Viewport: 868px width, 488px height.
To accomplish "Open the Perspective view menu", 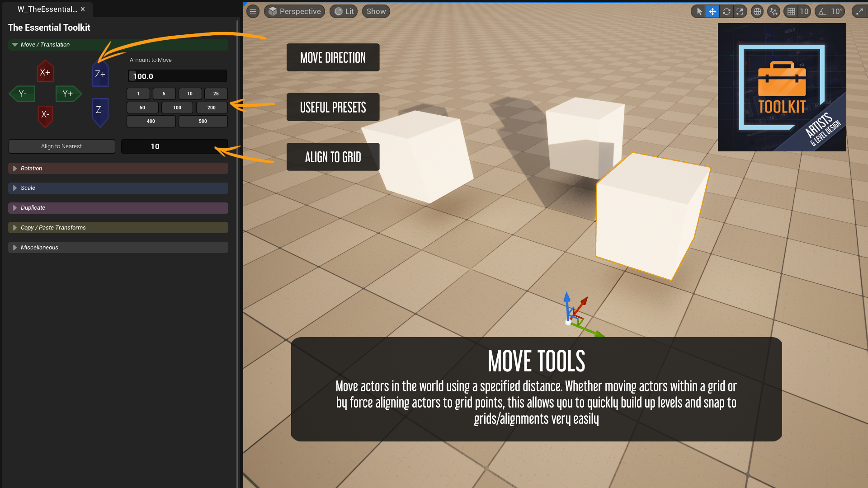I will coord(294,11).
